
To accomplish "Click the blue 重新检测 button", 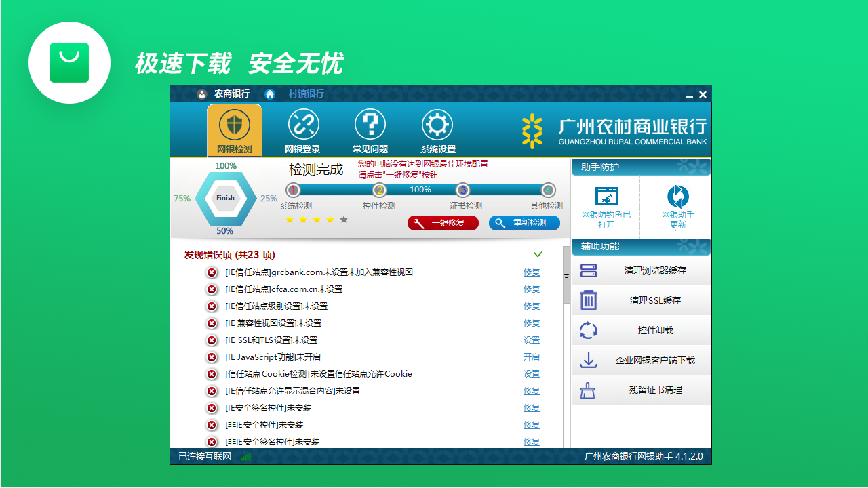I will point(524,223).
